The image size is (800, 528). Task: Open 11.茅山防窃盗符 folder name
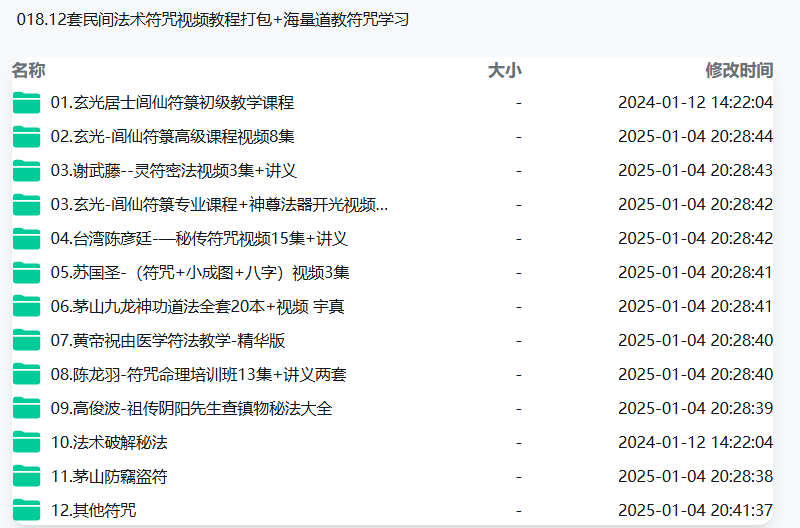[108, 477]
